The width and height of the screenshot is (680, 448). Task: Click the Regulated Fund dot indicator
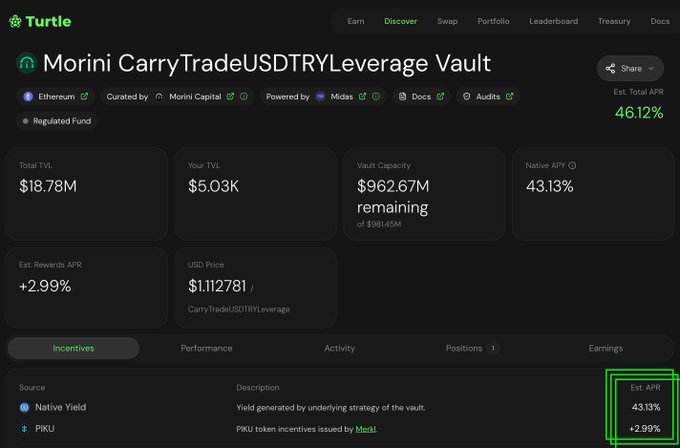coord(25,121)
